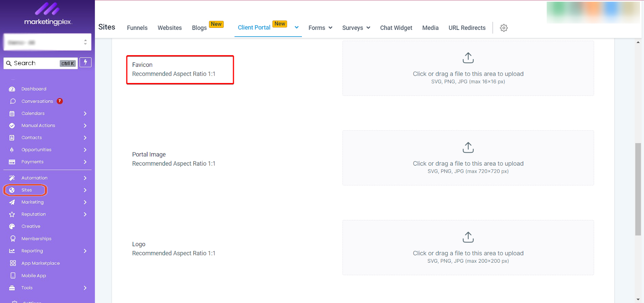644x303 pixels.
Task: Expand the Automation chevron
Action: pyautogui.click(x=85, y=178)
